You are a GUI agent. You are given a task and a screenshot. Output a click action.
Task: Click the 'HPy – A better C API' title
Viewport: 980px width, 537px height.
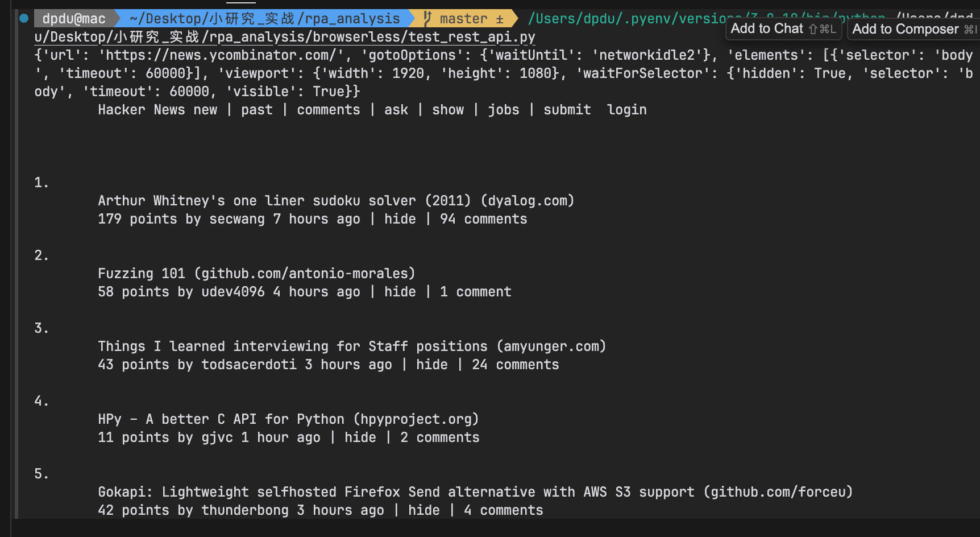(x=288, y=419)
